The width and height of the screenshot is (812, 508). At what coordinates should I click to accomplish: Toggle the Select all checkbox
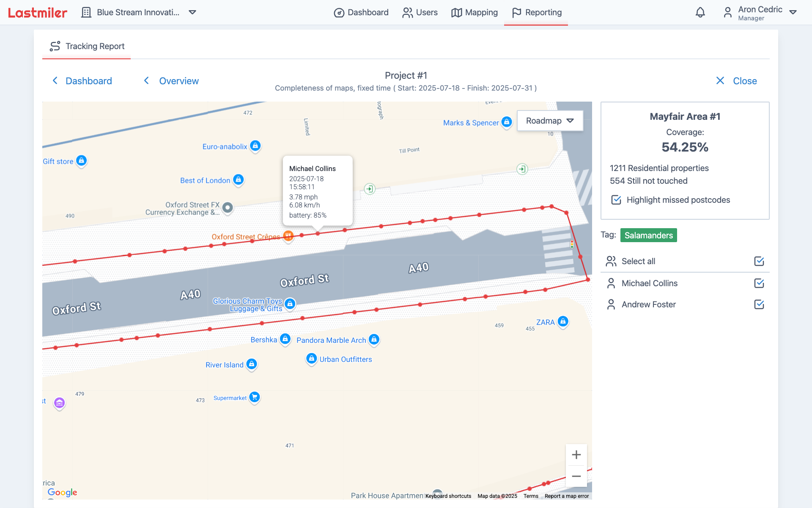[759, 261]
